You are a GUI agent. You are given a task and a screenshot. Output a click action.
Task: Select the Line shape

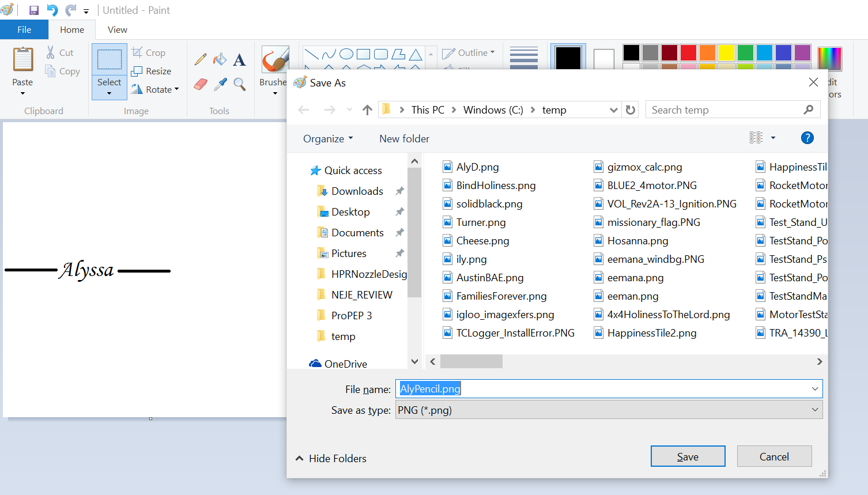tap(311, 54)
